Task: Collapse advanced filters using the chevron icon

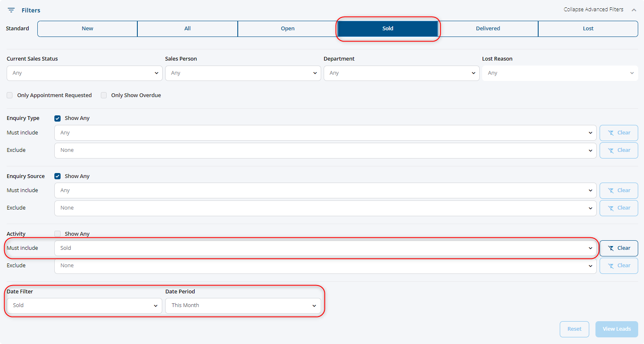Action: point(634,10)
